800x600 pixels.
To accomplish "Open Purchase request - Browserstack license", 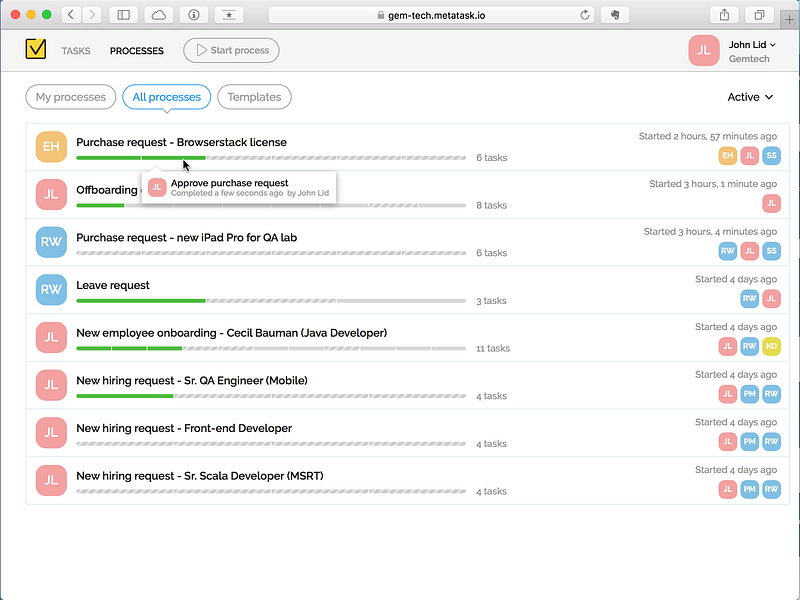I will [x=181, y=142].
